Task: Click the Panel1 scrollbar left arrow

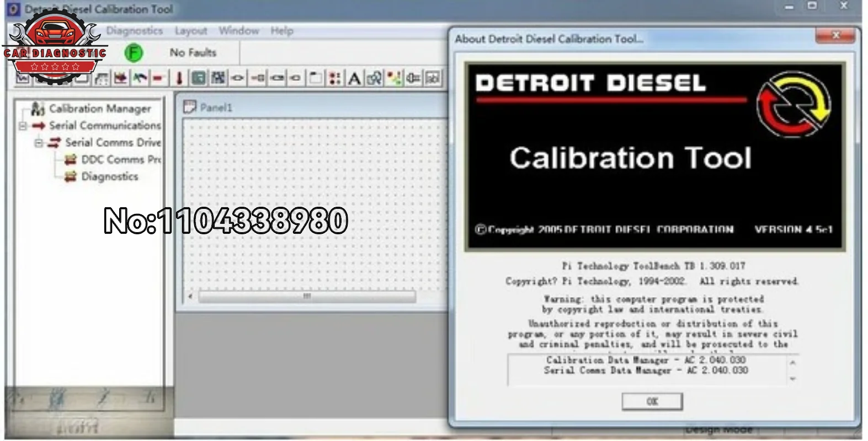Action: pos(190,297)
